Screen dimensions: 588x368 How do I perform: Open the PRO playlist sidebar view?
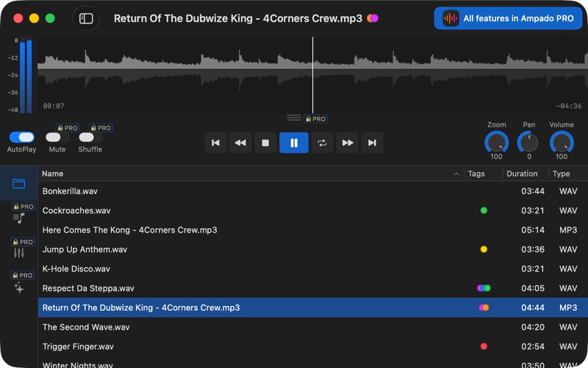[x=19, y=218]
